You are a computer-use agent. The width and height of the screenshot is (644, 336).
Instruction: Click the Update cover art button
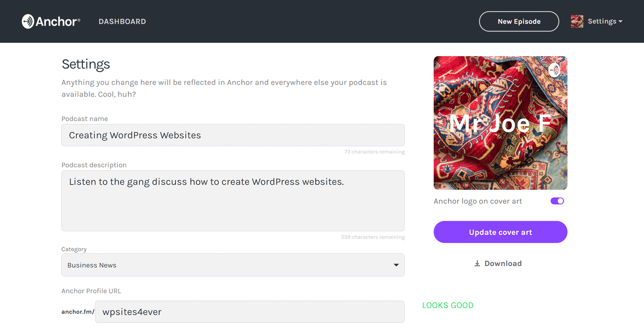(x=500, y=232)
